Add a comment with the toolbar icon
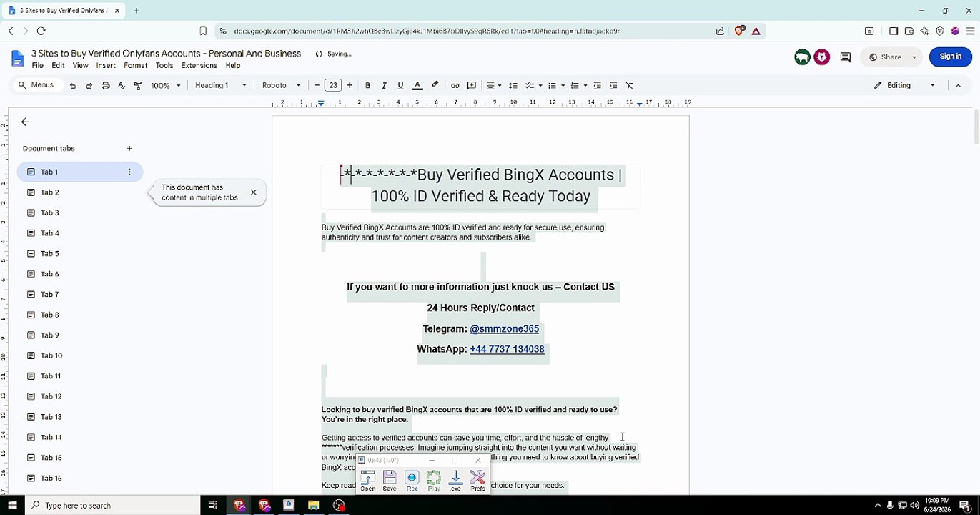Image resolution: width=980 pixels, height=515 pixels. coord(472,86)
